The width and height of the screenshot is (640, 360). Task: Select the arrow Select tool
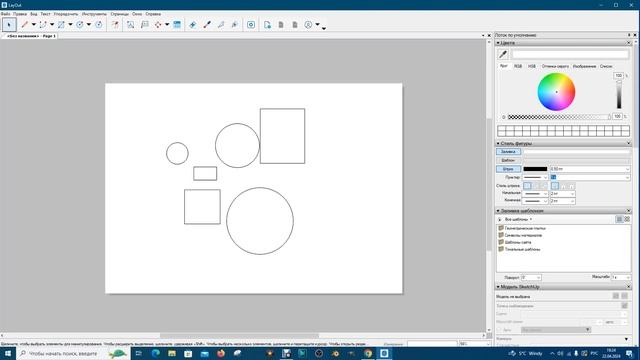click(x=9, y=24)
